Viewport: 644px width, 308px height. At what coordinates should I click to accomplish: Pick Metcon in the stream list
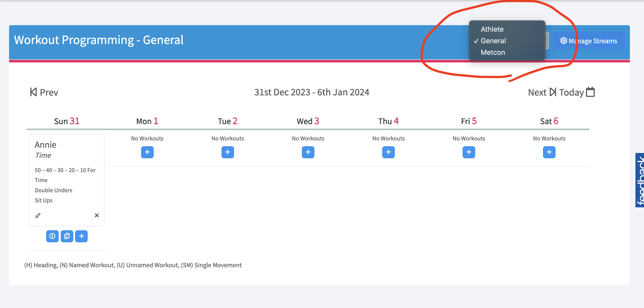[493, 52]
